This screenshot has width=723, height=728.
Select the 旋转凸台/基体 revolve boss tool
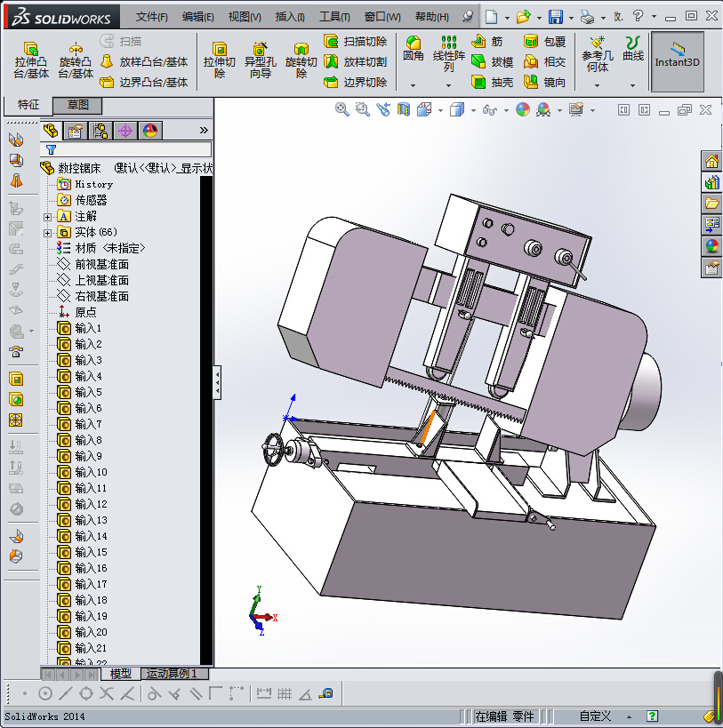[76, 60]
